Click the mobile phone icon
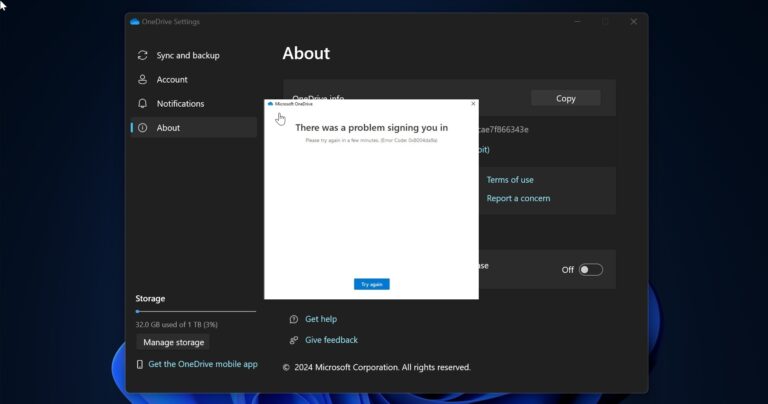This screenshot has height=404, width=768. pyautogui.click(x=140, y=364)
